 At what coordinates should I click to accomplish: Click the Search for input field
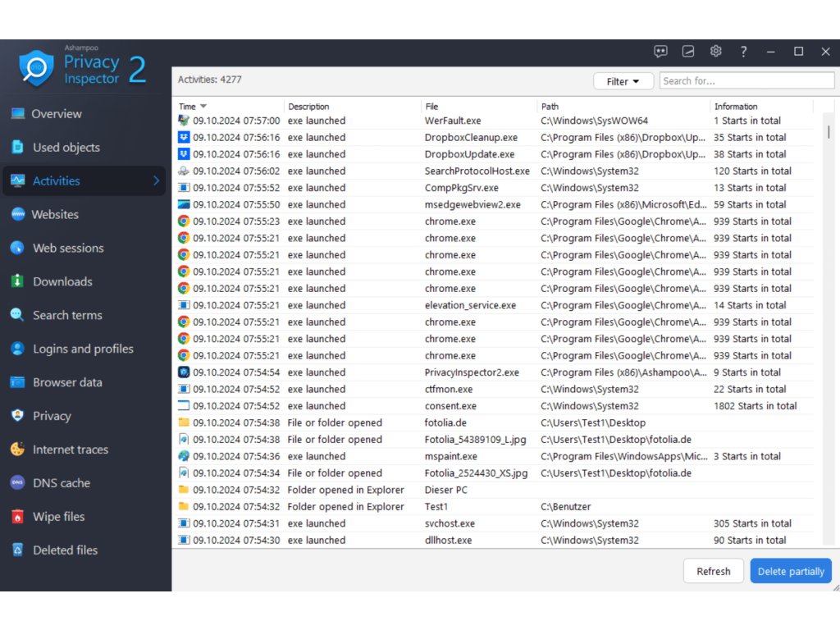[x=746, y=81]
